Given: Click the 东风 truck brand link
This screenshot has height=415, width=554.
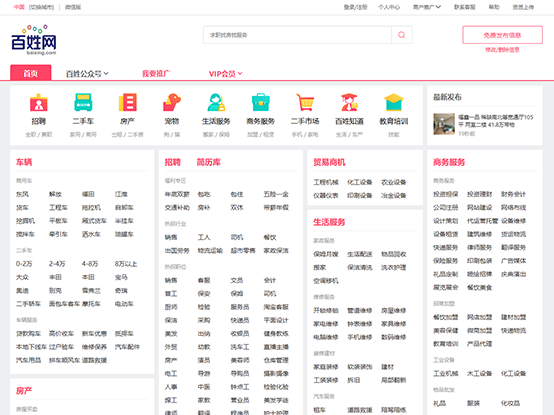Looking at the screenshot, I should point(22,194).
